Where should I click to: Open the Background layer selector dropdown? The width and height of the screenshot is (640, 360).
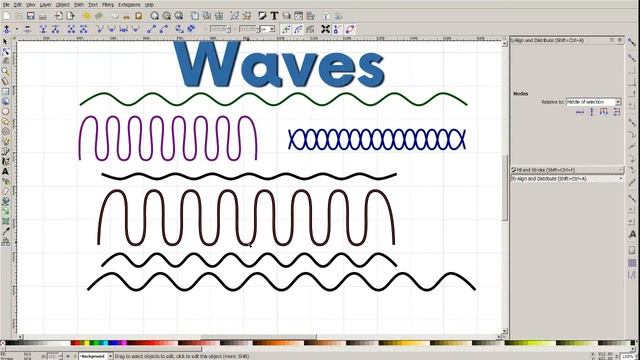tap(96, 356)
